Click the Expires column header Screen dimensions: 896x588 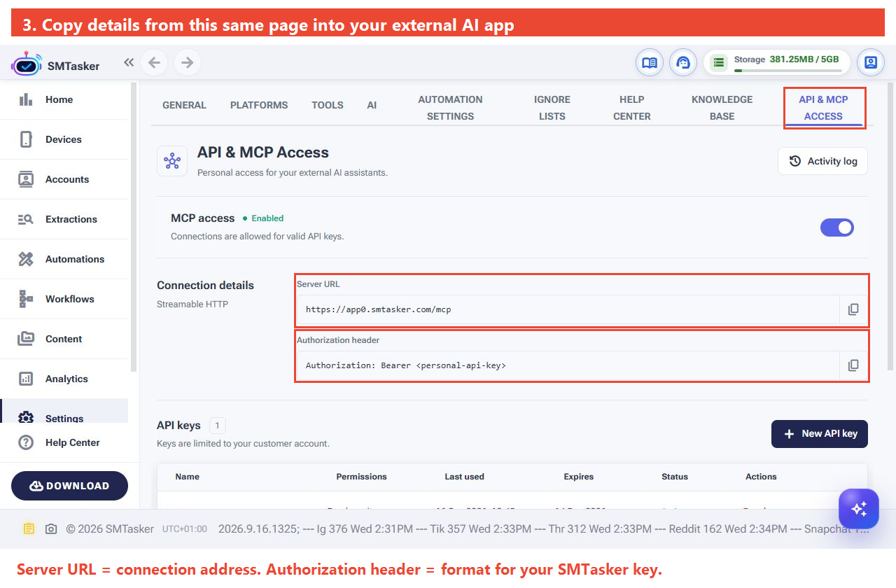[x=578, y=477]
